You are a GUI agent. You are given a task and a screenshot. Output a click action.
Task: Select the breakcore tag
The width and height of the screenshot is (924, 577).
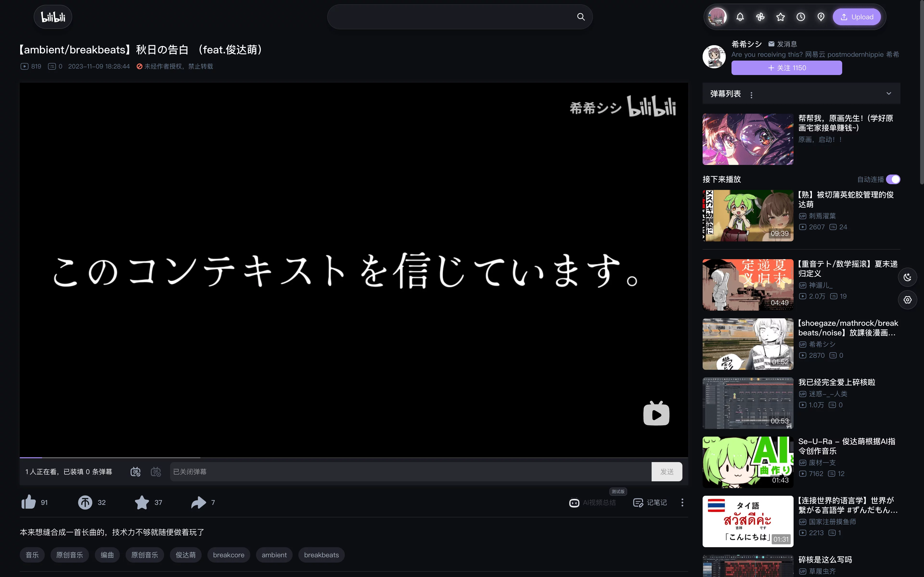point(228,555)
